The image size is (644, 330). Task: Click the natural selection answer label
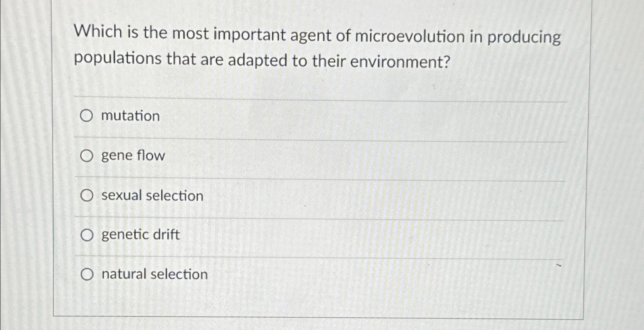(153, 274)
